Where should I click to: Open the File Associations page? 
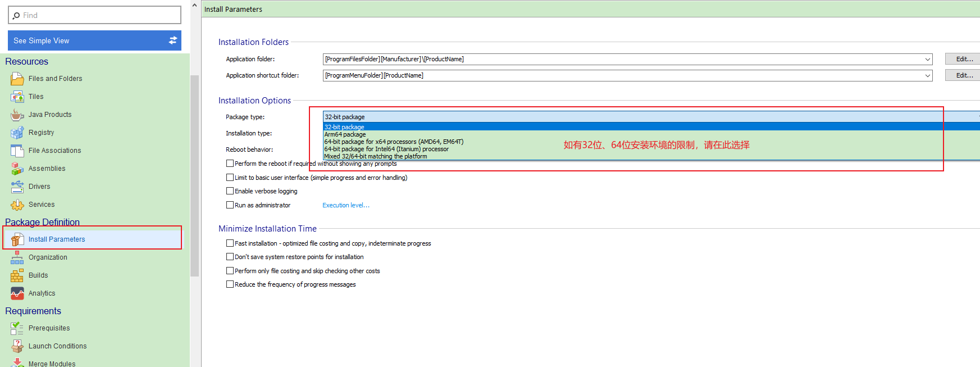[54, 151]
